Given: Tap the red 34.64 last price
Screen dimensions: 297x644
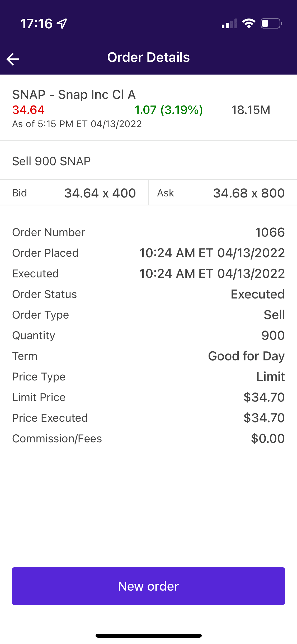Looking at the screenshot, I should click(29, 110).
